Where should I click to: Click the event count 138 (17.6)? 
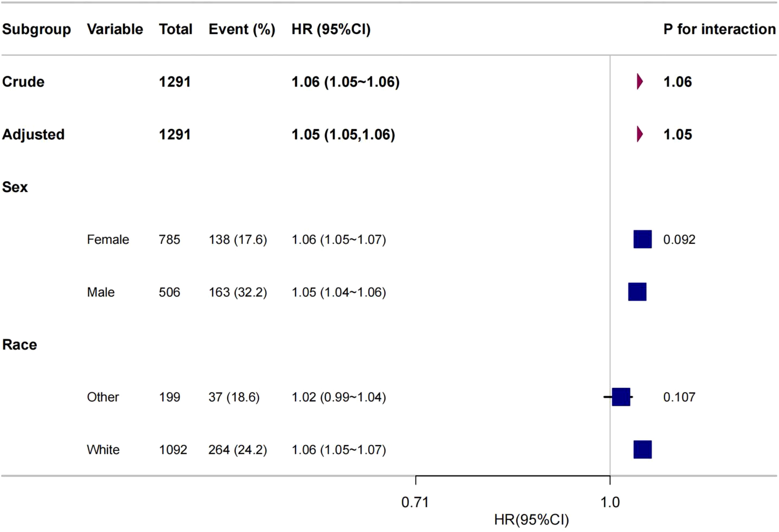click(238, 240)
